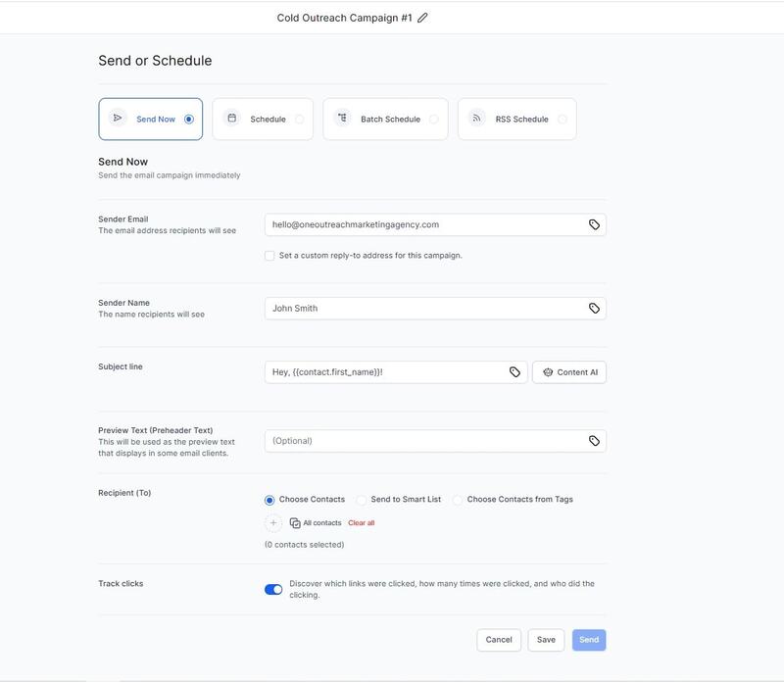This screenshot has width=784, height=682.
Task: Click the paper plane Send Now icon
Action: [118, 119]
